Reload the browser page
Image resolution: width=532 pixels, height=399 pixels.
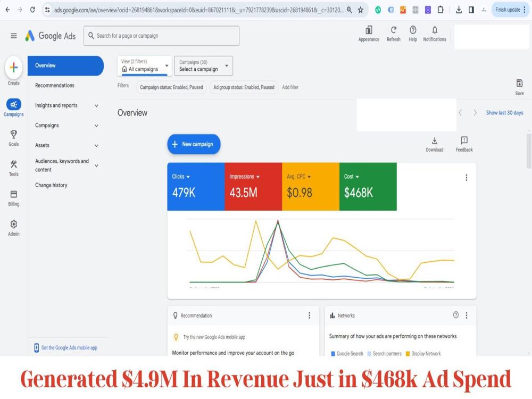[32, 10]
